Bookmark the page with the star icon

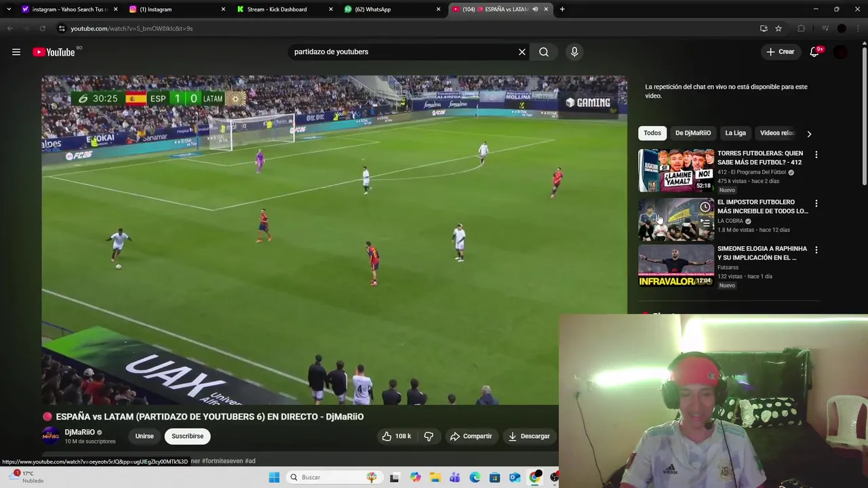point(778,28)
